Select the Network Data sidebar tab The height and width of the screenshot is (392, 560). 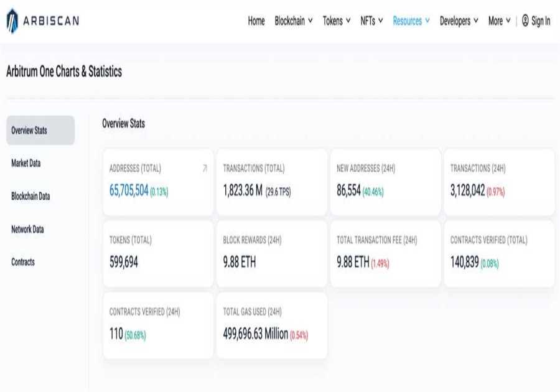pos(27,229)
